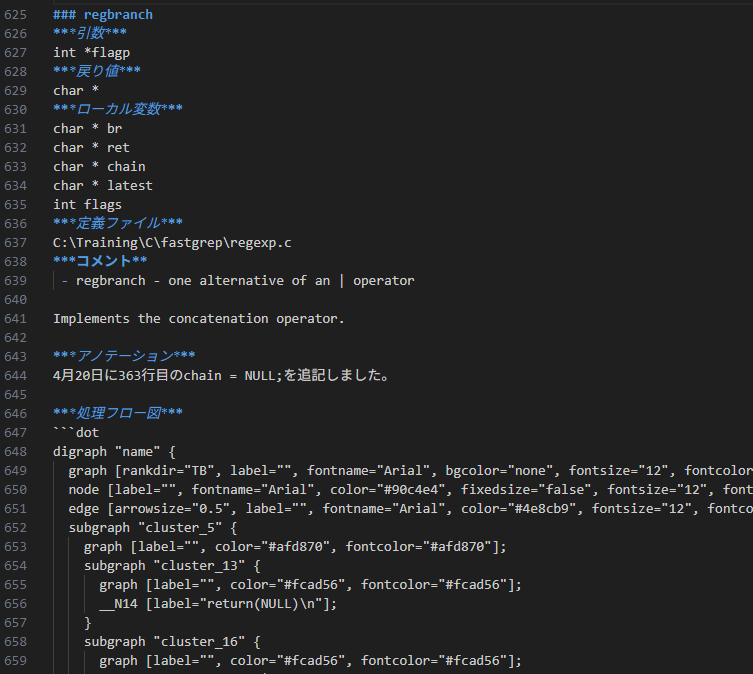The height and width of the screenshot is (674, 753).
Task: Click line number 652 in gutter
Action: click(15, 528)
